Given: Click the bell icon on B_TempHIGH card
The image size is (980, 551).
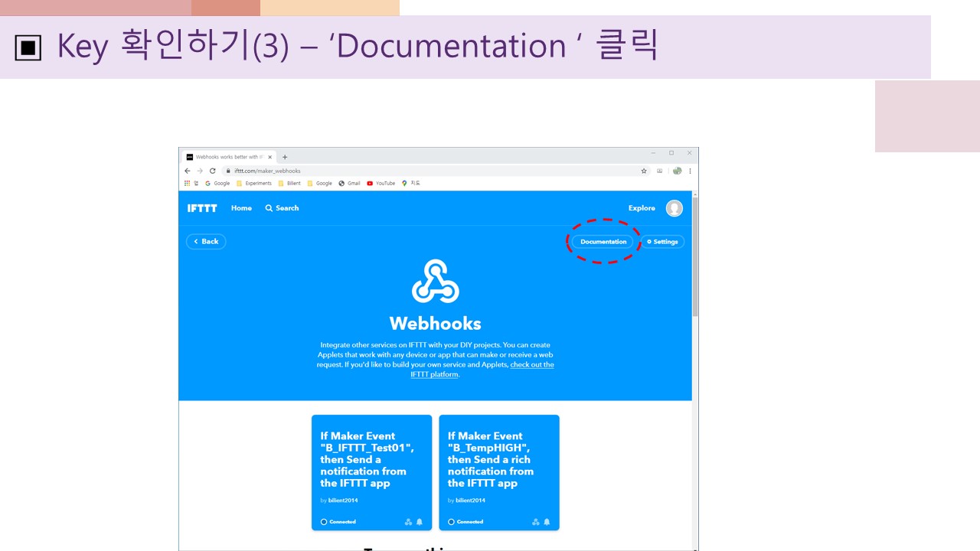Looking at the screenshot, I should tap(547, 522).
